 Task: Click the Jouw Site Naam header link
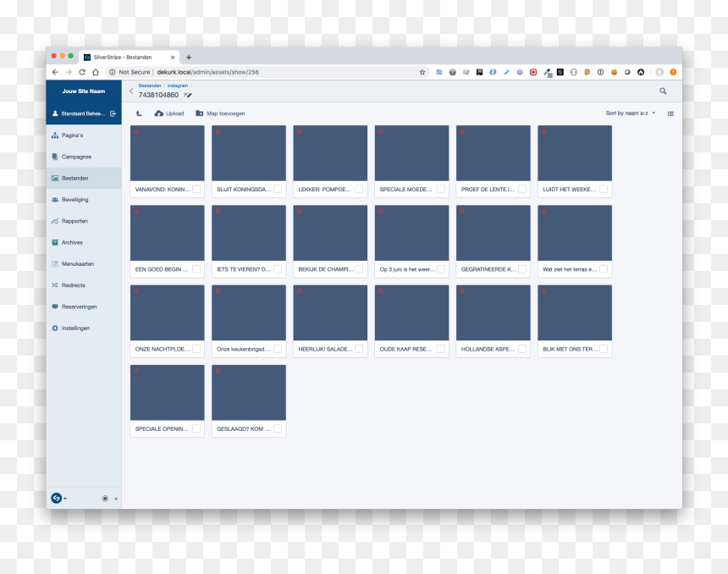click(84, 91)
